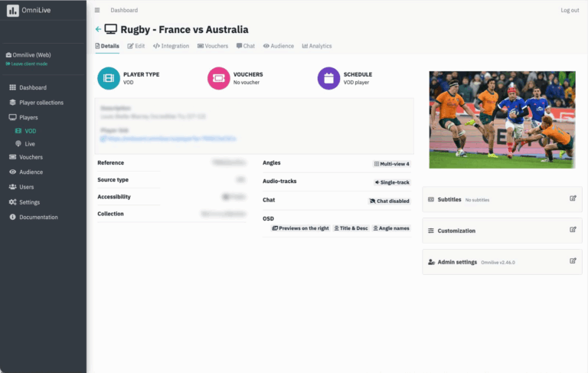
Task: Open Player collections in sidebar
Action: click(x=41, y=103)
